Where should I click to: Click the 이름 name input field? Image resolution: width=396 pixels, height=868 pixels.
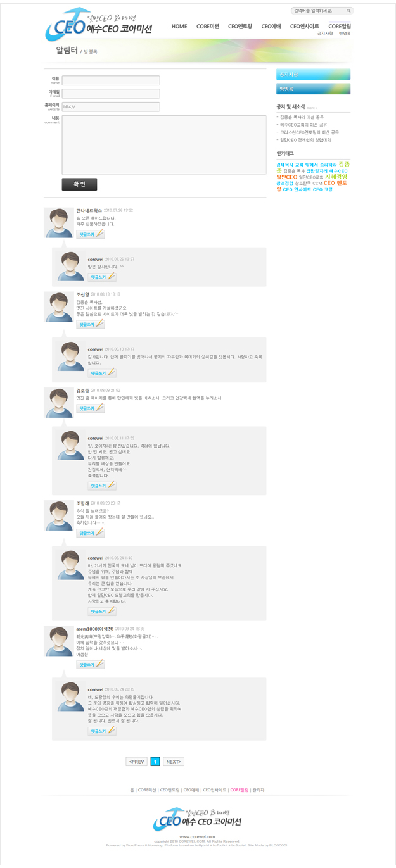(111, 80)
